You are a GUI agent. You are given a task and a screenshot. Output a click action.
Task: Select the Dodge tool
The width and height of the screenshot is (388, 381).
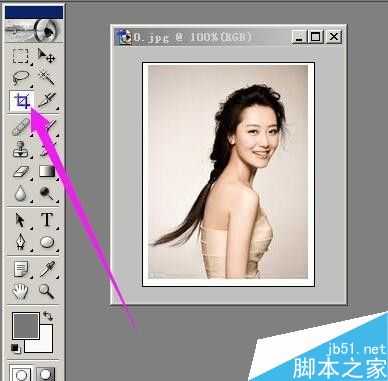(47, 193)
